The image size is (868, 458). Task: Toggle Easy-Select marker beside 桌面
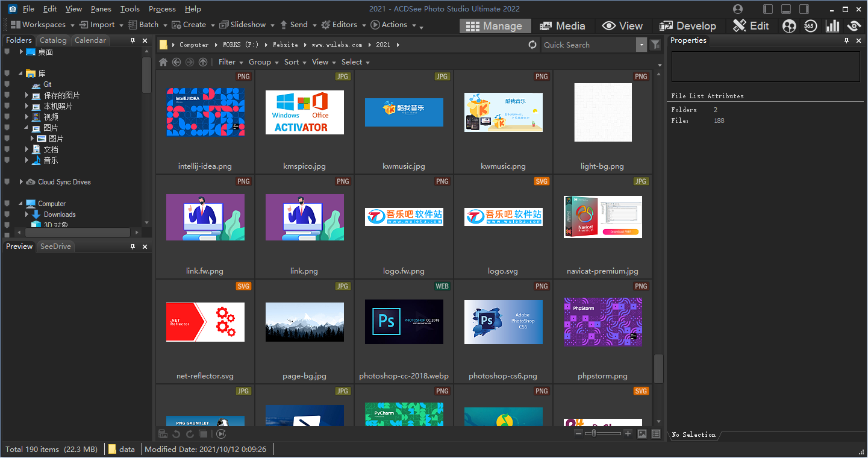click(7, 52)
